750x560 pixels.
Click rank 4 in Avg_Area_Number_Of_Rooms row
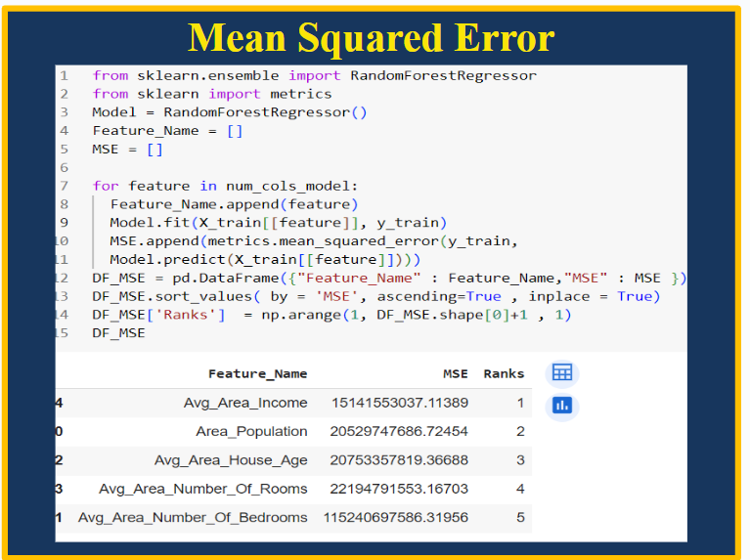point(520,489)
